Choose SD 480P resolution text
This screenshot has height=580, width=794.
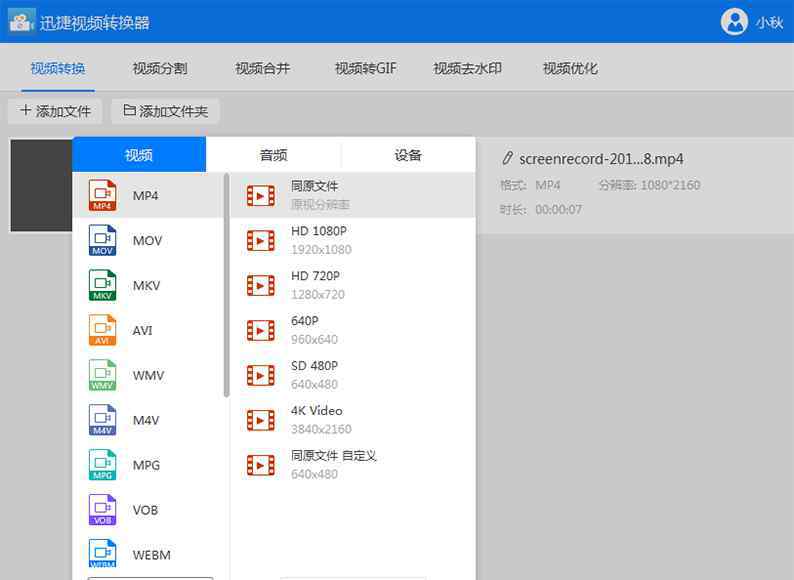[314, 366]
